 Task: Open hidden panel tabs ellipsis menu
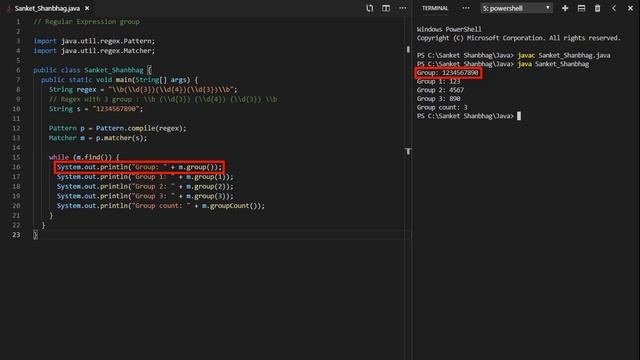point(466,8)
